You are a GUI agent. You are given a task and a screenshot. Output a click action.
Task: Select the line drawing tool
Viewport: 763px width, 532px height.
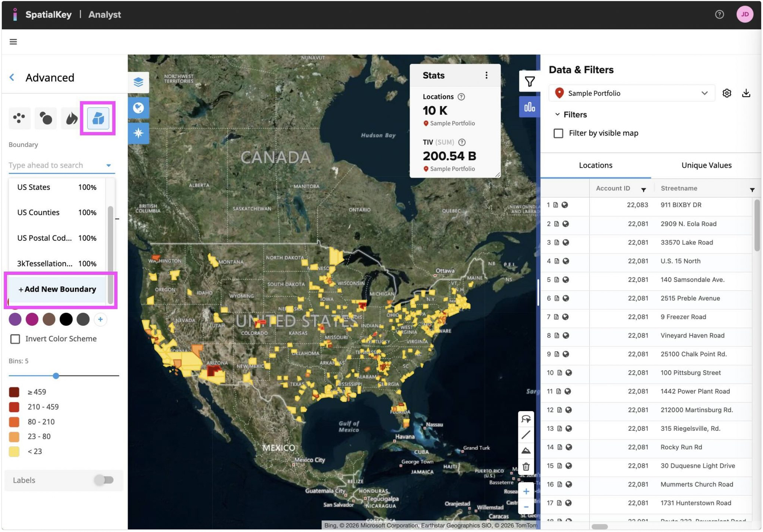tap(526, 435)
